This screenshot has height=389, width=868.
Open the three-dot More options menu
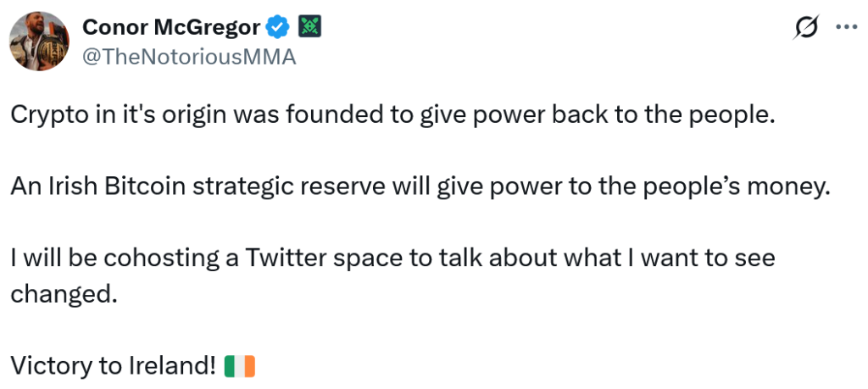click(x=847, y=26)
